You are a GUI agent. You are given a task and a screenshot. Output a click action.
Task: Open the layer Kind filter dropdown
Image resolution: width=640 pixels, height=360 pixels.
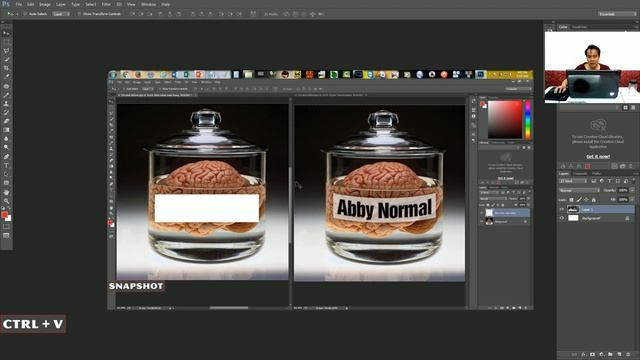pyautogui.click(x=573, y=181)
